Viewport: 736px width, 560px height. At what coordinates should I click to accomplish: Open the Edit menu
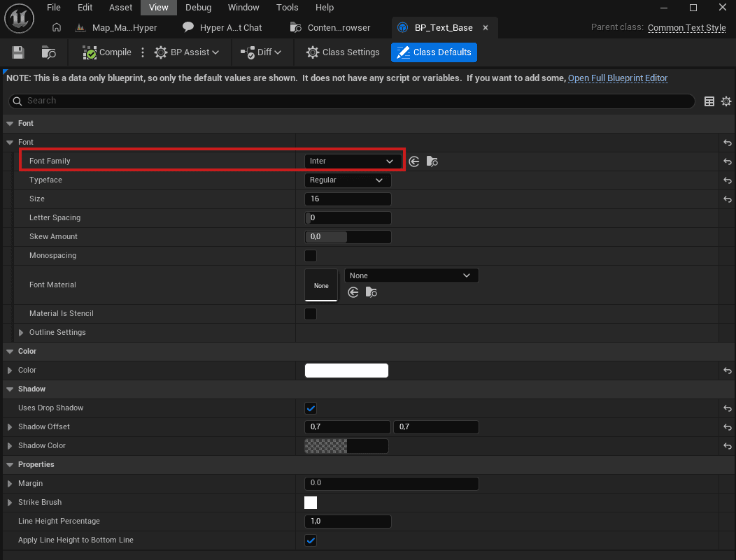(x=85, y=8)
